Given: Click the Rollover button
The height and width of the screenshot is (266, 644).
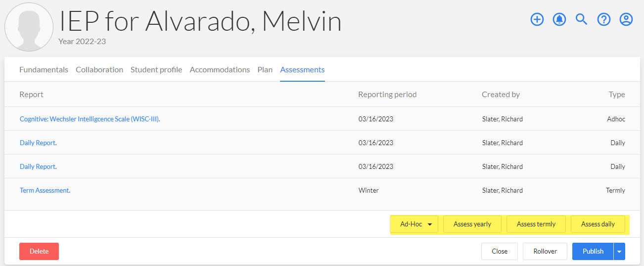Looking at the screenshot, I should (545, 251).
